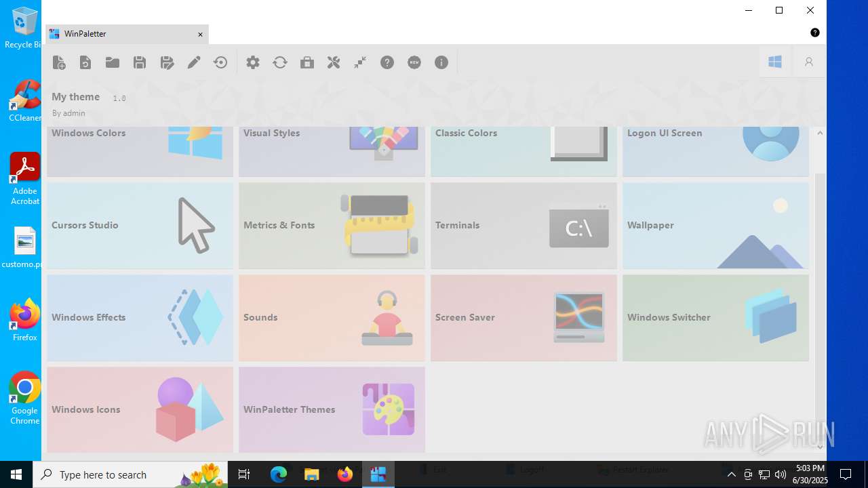Open the Windows Icons tile

click(x=140, y=409)
